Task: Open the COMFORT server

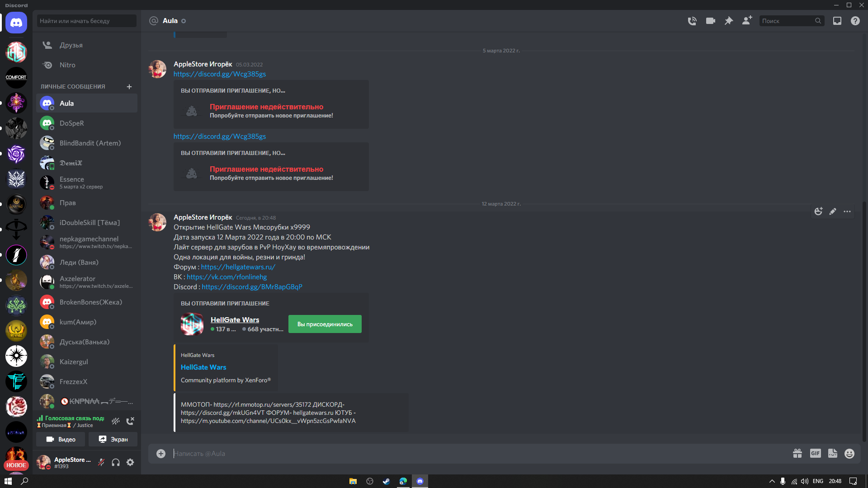Action: 16,77
